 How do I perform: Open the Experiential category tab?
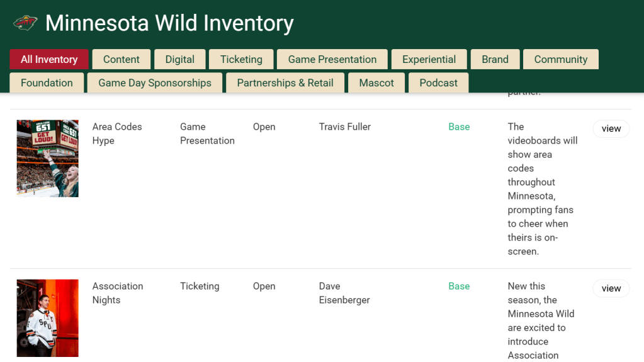[x=429, y=59]
